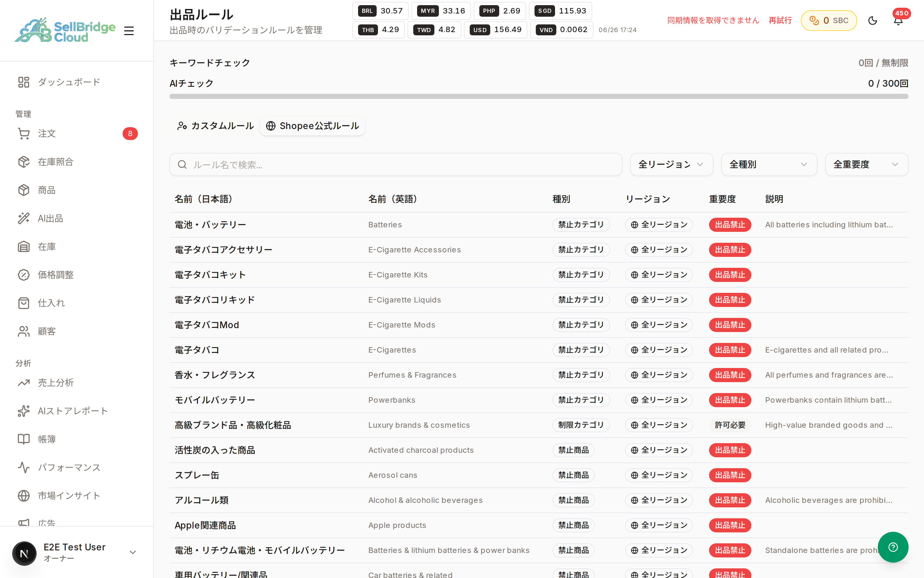Click the 売上分析 trending chart icon
Viewport: 924px width, 578px height.
click(x=24, y=383)
